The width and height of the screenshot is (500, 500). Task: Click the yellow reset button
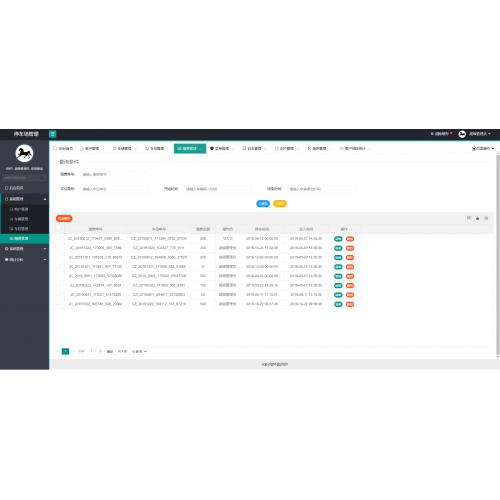coord(280,204)
